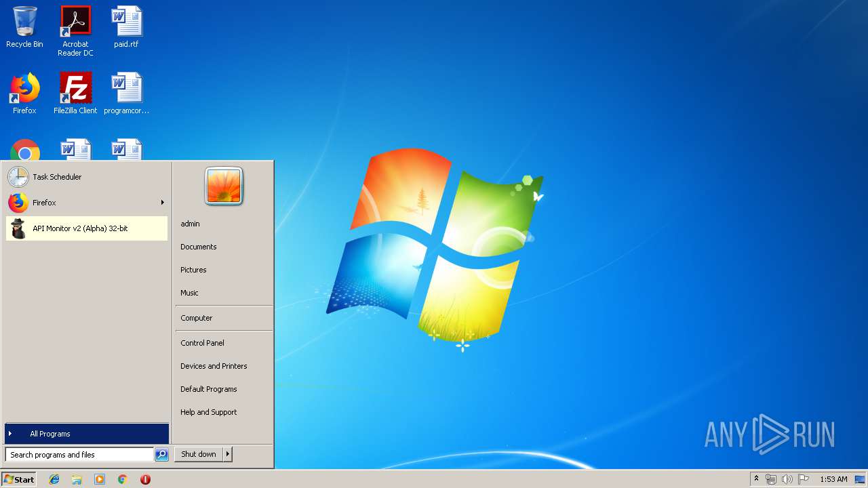
Task: Click the Shut down button
Action: (199, 454)
